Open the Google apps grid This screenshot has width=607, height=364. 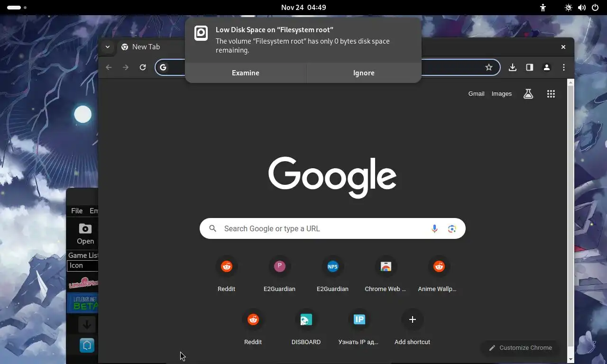(x=551, y=94)
